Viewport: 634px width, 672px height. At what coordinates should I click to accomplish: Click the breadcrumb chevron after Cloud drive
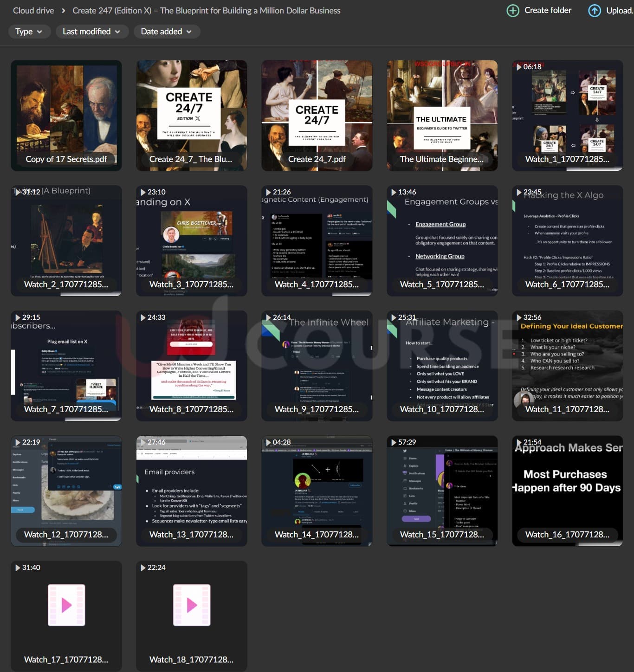point(63,11)
